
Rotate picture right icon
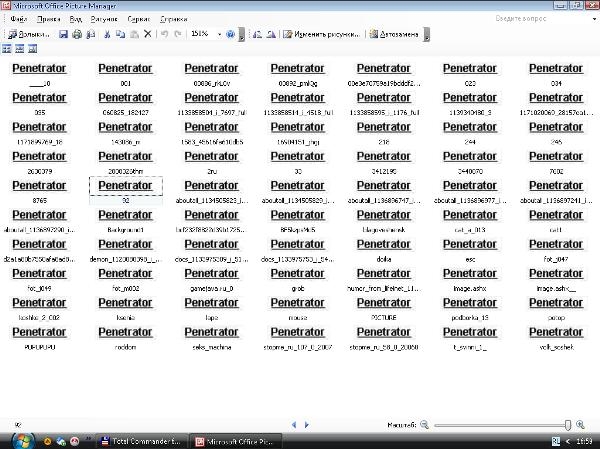click(x=271, y=34)
